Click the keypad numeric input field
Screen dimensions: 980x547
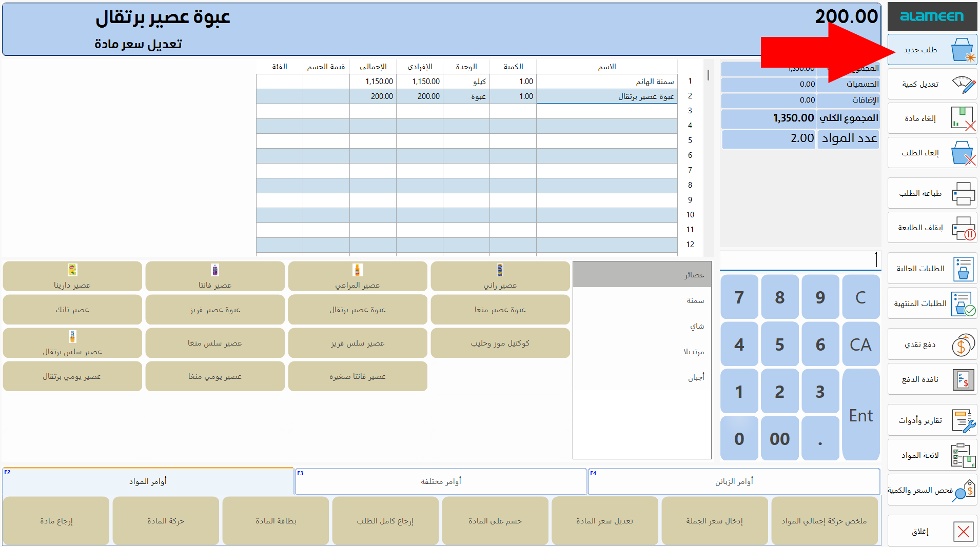click(799, 260)
